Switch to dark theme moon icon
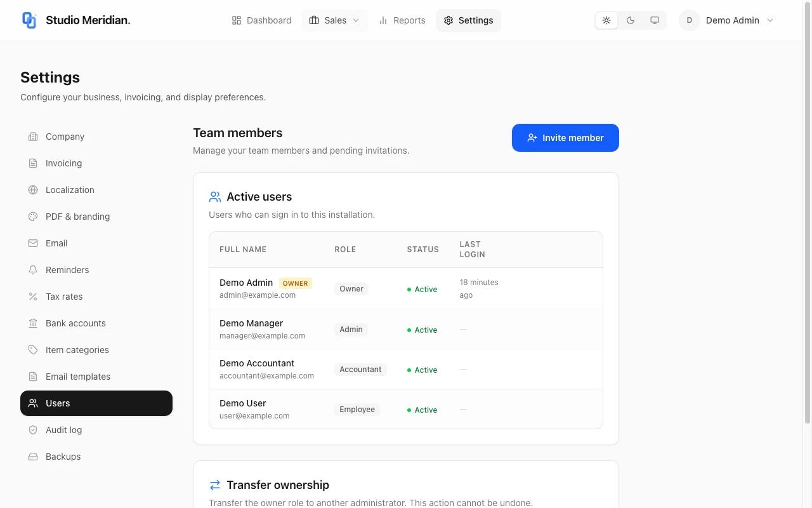812x508 pixels. click(631, 20)
